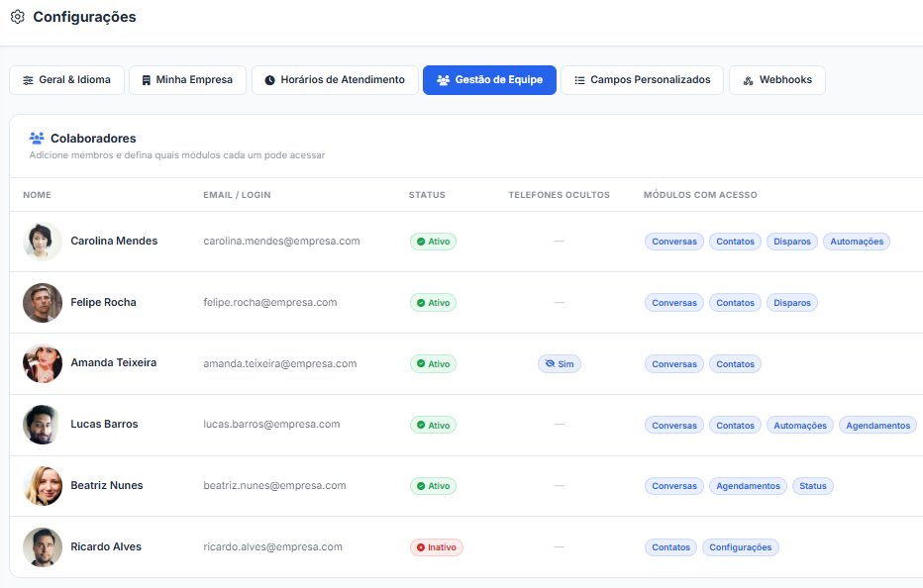Screen dimensions: 923x588
Task: Click Beatriz Nunes Status module tag
Action: (x=813, y=486)
